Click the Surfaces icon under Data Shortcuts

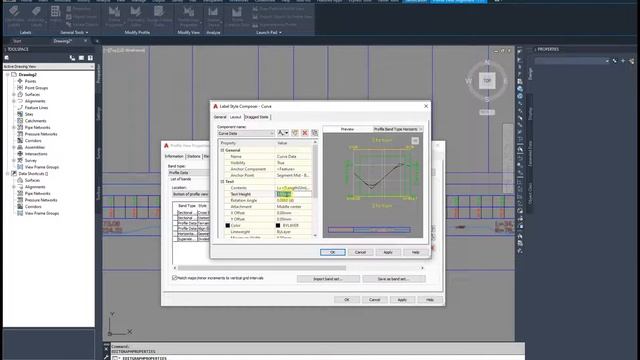click(20, 180)
